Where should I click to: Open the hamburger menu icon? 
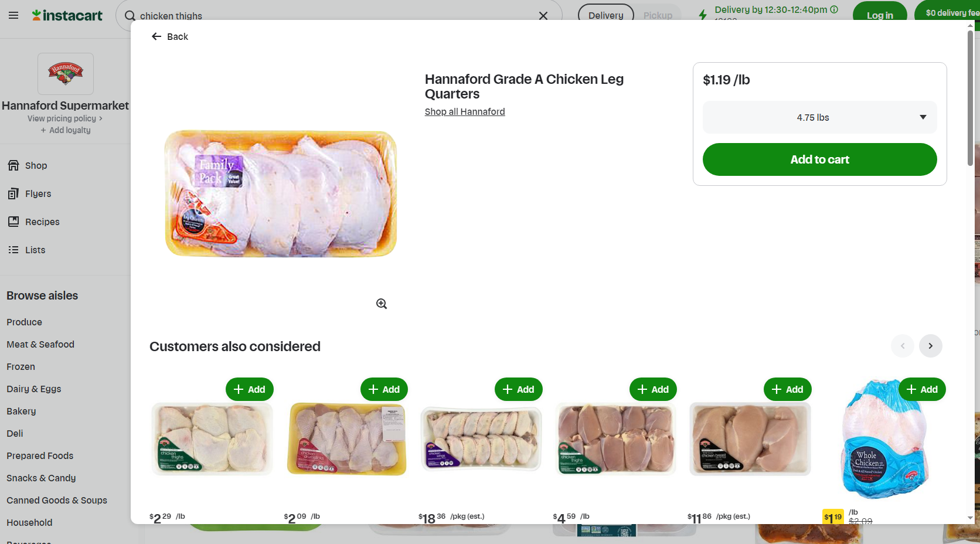click(x=13, y=15)
